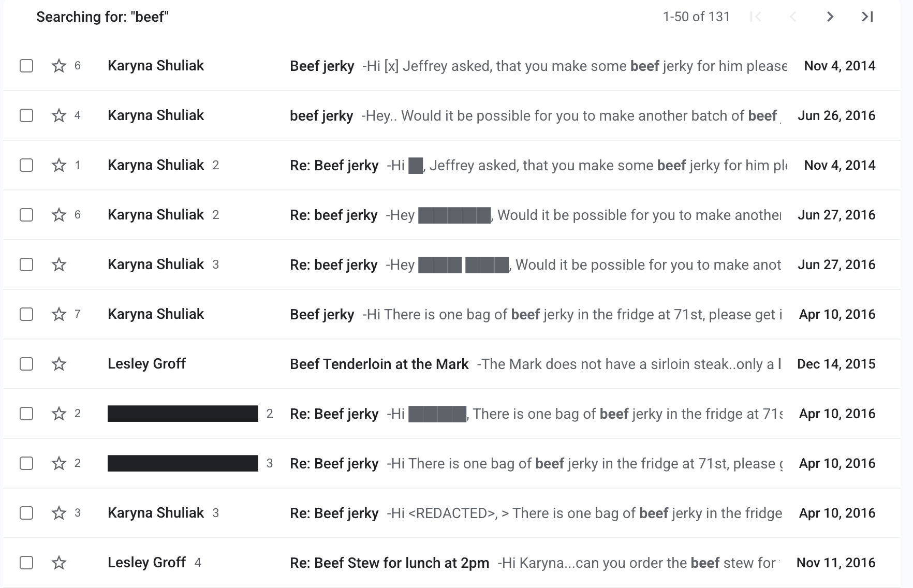Select checkbox for Jun 26, 2016 beef jerky email

26,115
